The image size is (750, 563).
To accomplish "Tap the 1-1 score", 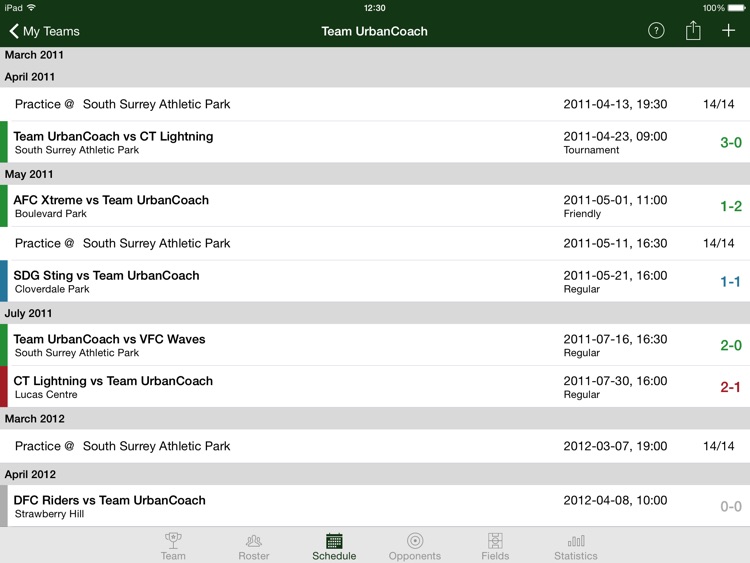I will (x=730, y=282).
